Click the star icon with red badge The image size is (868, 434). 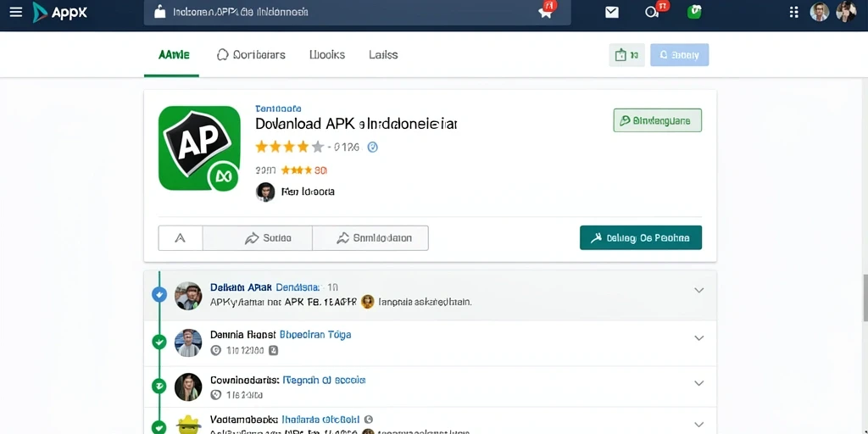546,11
